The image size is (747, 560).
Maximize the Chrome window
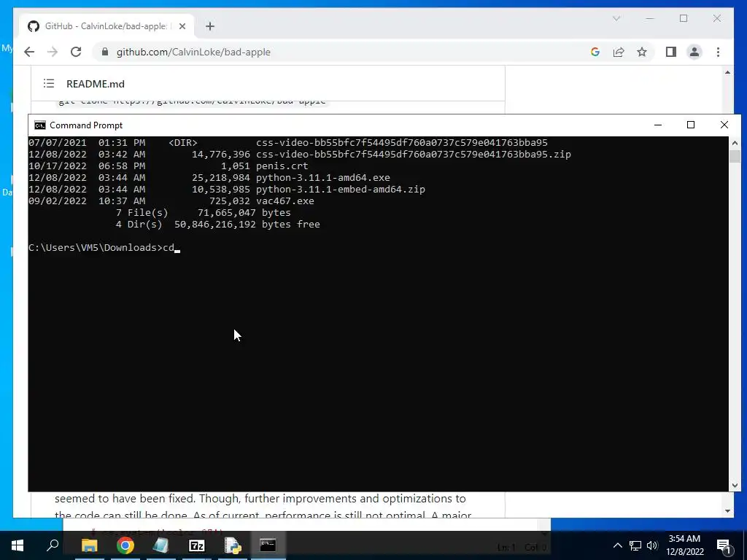(x=684, y=18)
